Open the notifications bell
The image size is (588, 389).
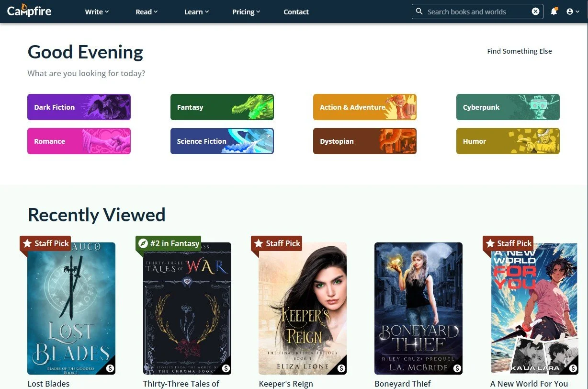pyautogui.click(x=554, y=11)
